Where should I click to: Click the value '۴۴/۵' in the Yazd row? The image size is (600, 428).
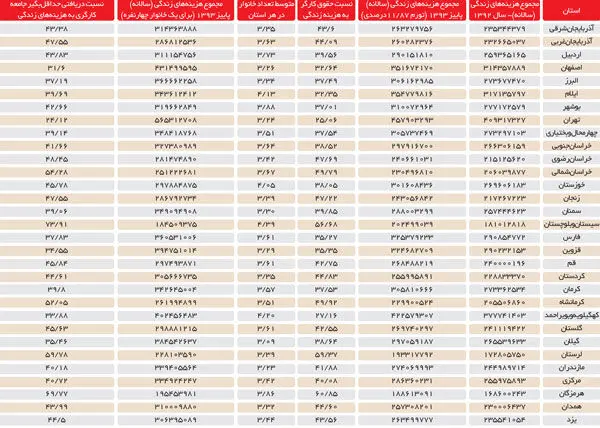[x=57, y=420]
